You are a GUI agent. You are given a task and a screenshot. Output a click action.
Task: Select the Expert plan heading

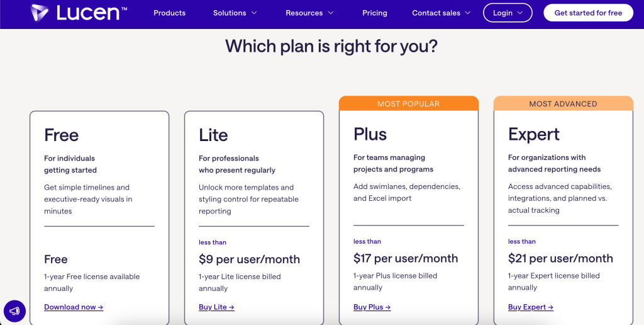(533, 135)
